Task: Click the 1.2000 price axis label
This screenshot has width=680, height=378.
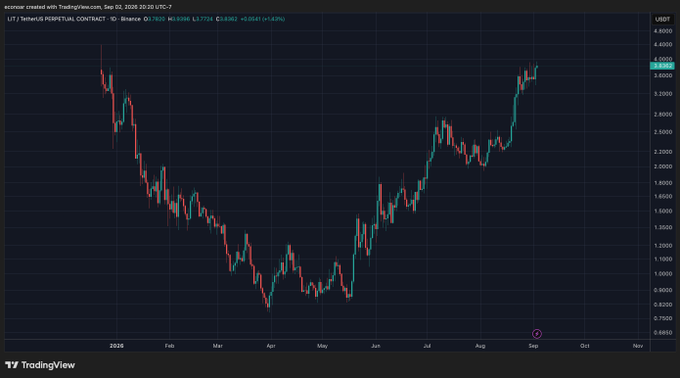Action: point(663,245)
